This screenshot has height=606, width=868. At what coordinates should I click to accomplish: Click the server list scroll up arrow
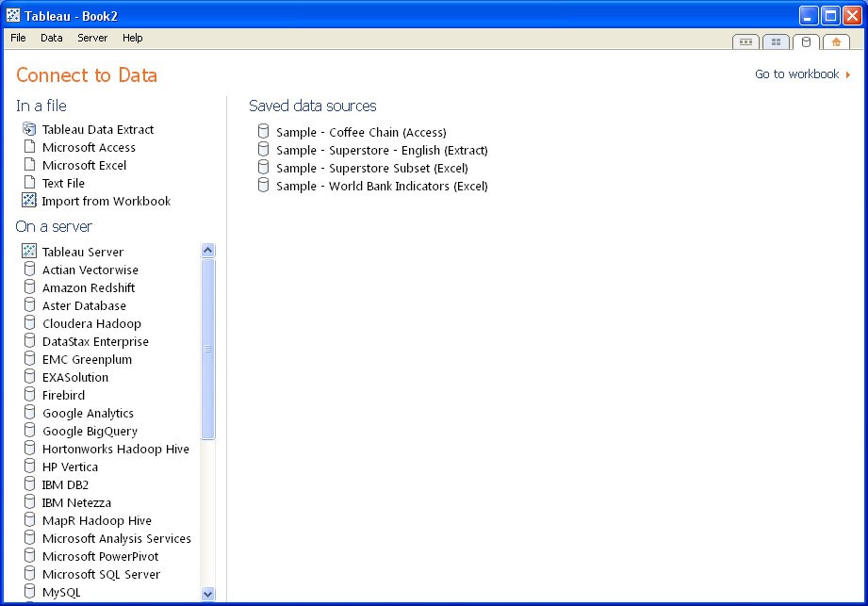(208, 250)
